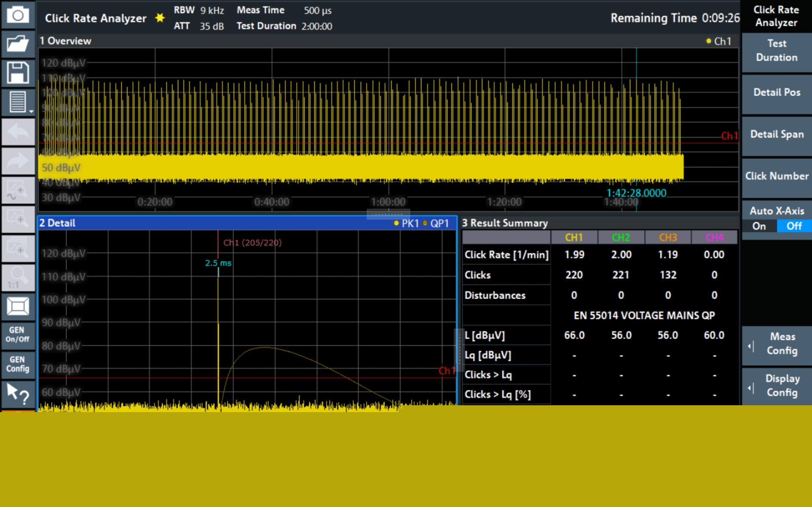Open the report list icon dropdown
This screenshot has width=812, height=507.
pyautogui.click(x=18, y=102)
